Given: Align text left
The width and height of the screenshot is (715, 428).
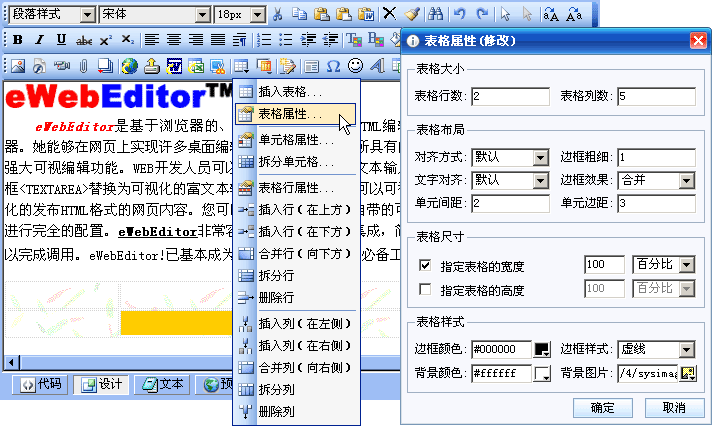Looking at the screenshot, I should 152,40.
